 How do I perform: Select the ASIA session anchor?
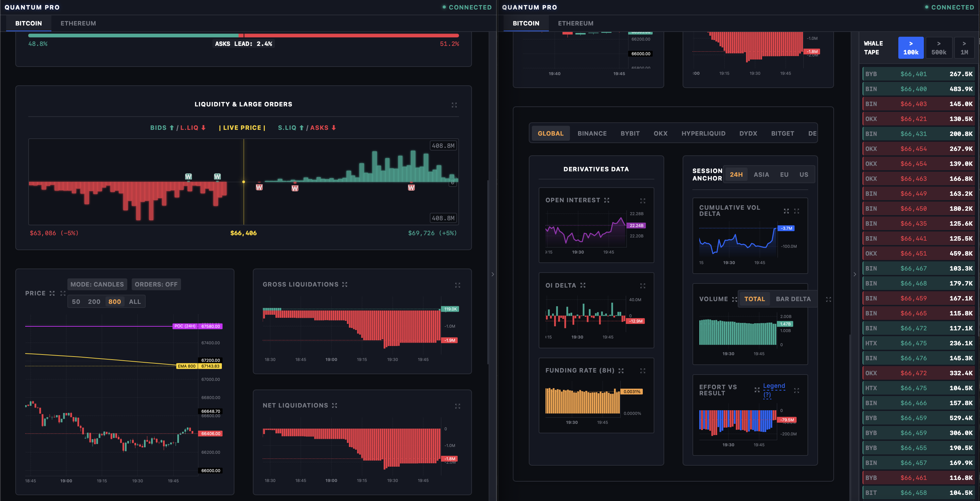coord(761,174)
